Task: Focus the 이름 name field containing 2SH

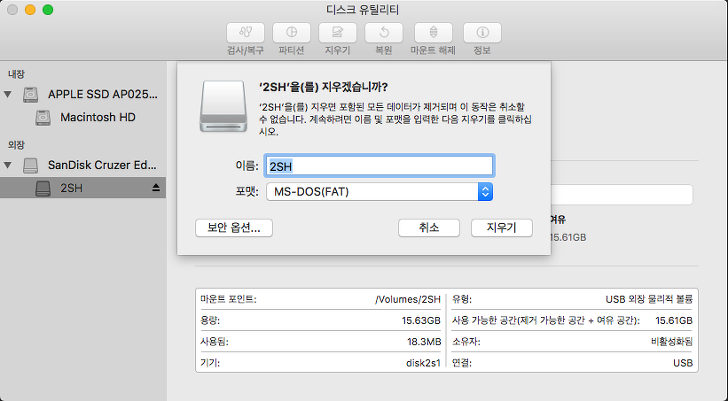Action: pyautogui.click(x=379, y=166)
